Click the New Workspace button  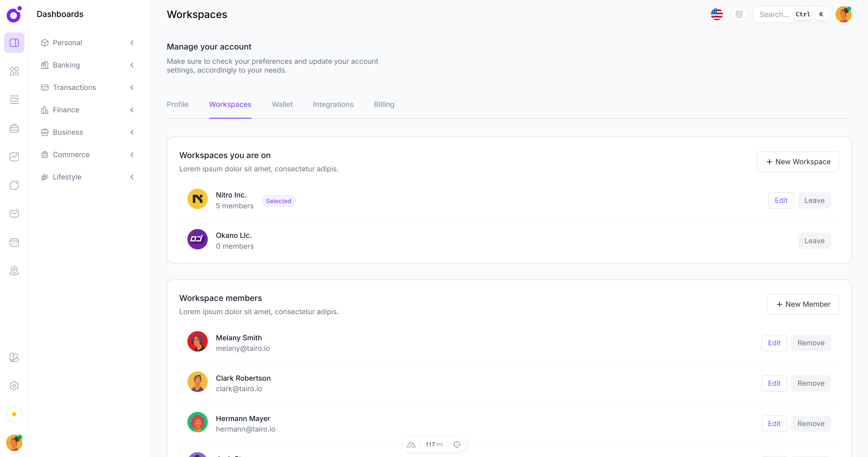pos(798,162)
